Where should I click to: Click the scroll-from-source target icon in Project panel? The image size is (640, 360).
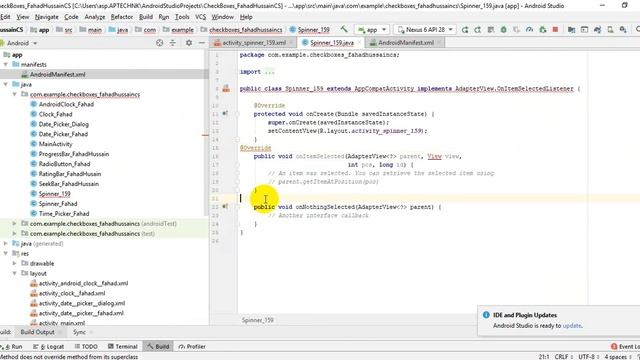pyautogui.click(x=160, y=43)
